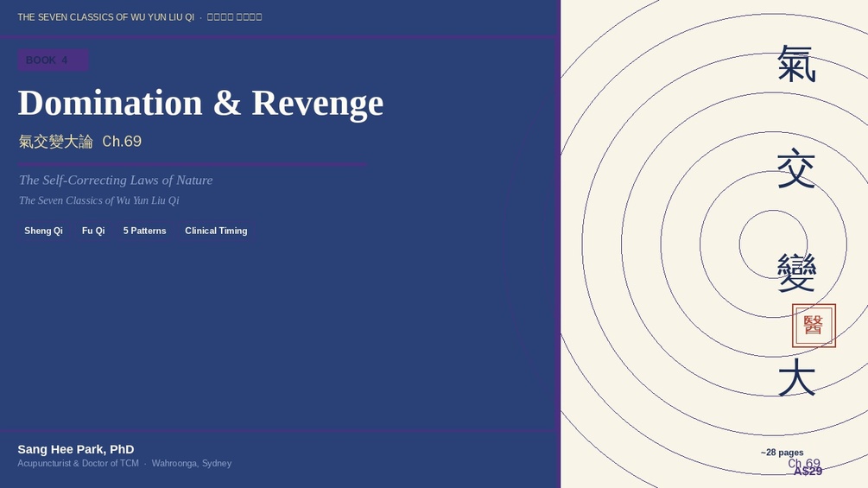868x488 pixels.
Task: Click the Domination & Revenge title
Action: tap(200, 103)
